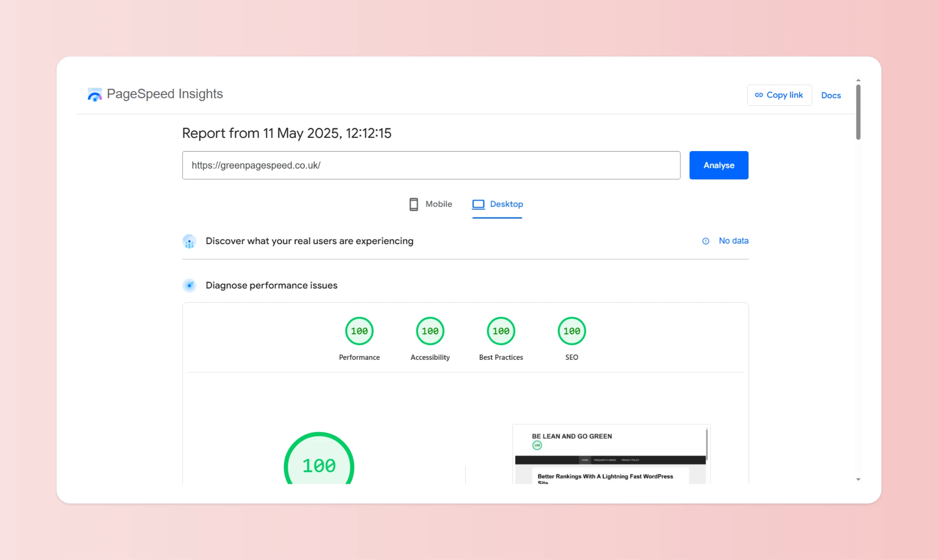Click the No data link
938x560 pixels.
tap(733, 241)
